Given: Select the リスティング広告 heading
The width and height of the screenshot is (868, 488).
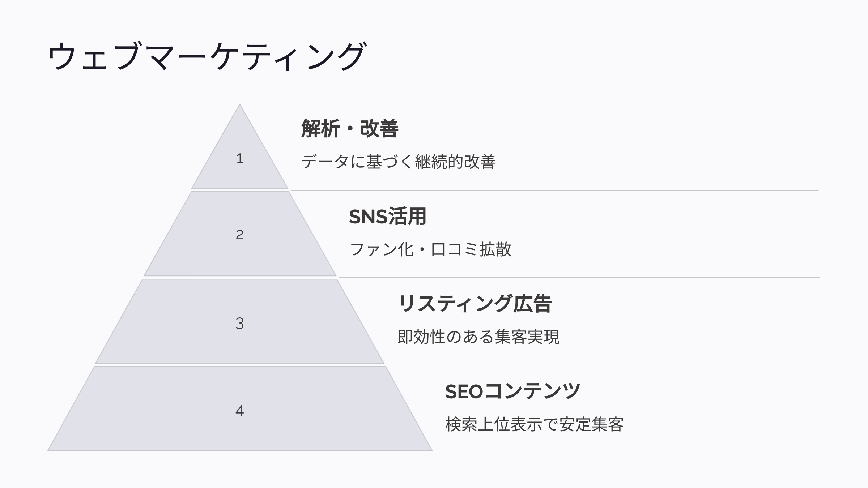Looking at the screenshot, I should click(475, 304).
